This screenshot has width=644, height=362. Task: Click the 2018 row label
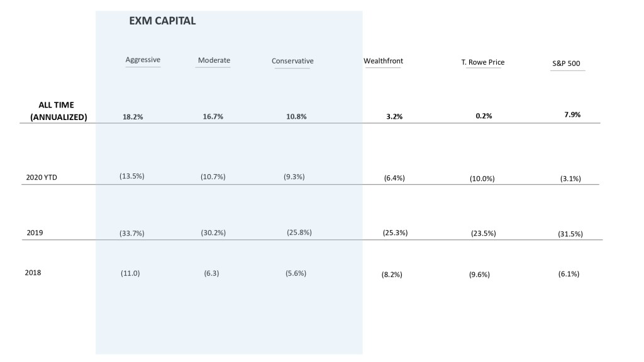35,273
